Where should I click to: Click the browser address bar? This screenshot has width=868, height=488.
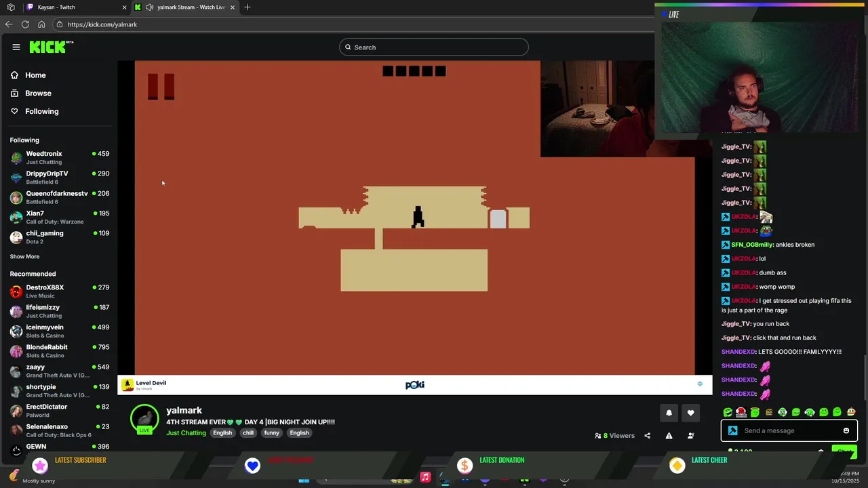[353, 24]
